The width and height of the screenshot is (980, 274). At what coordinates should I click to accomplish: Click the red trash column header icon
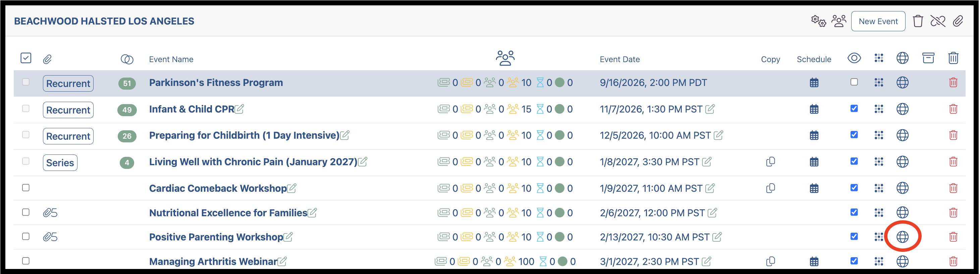tap(953, 58)
